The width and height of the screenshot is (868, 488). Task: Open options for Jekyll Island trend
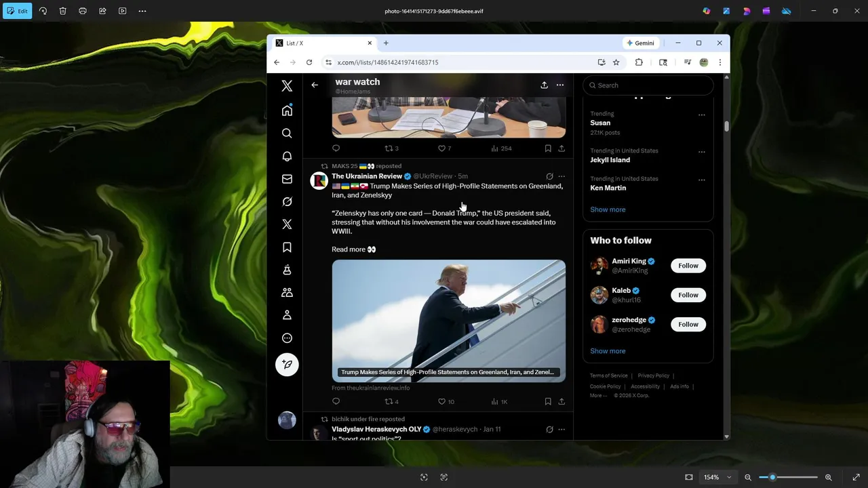pyautogui.click(x=702, y=152)
